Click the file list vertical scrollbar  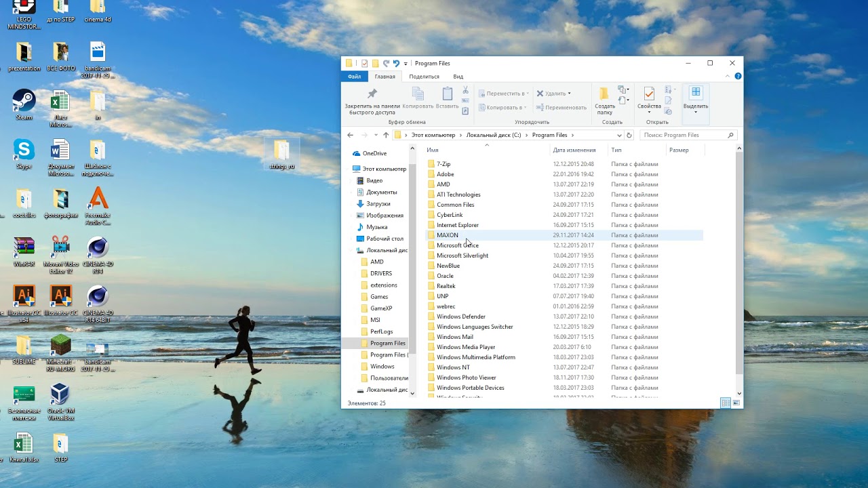[x=738, y=263]
